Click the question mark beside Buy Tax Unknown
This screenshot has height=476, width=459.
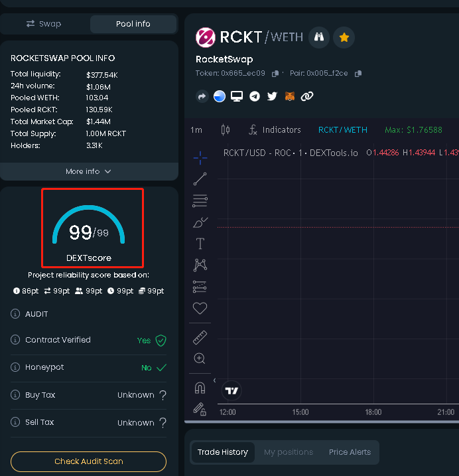pos(163,395)
